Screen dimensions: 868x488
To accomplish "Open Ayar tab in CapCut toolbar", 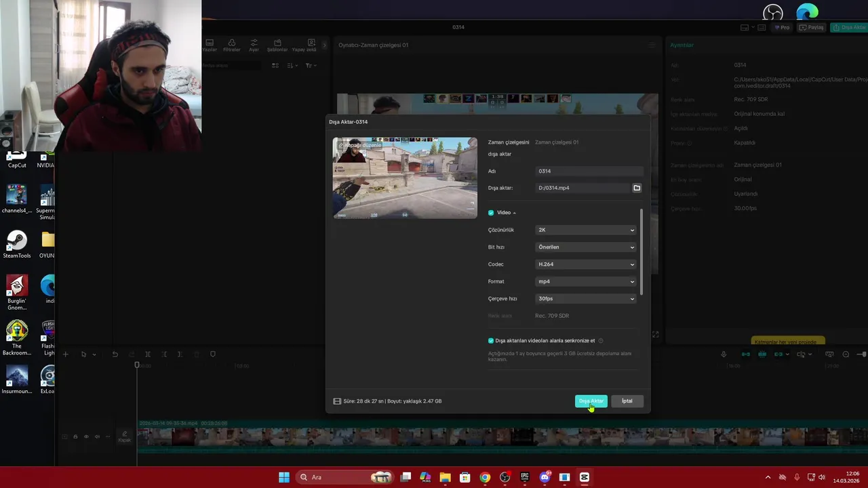I will [254, 45].
